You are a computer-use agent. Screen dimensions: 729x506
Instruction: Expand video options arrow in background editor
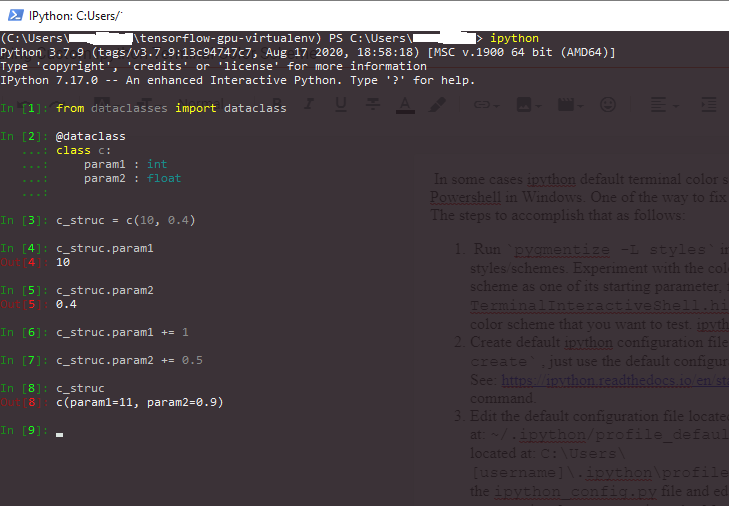pyautogui.click(x=580, y=107)
